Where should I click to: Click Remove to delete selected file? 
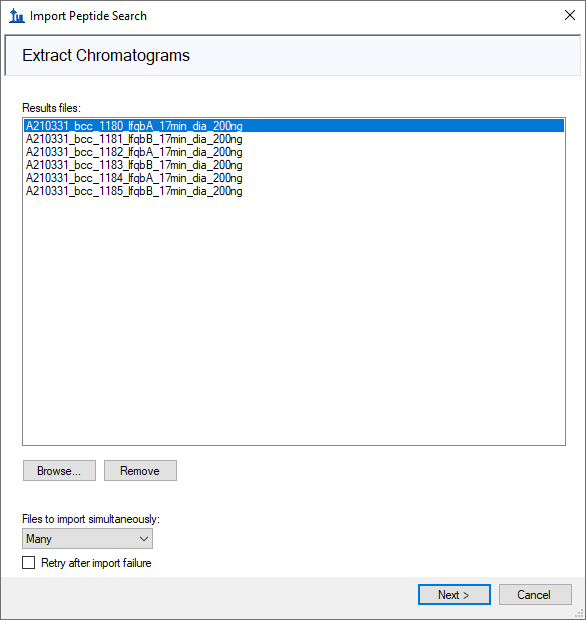click(x=140, y=471)
